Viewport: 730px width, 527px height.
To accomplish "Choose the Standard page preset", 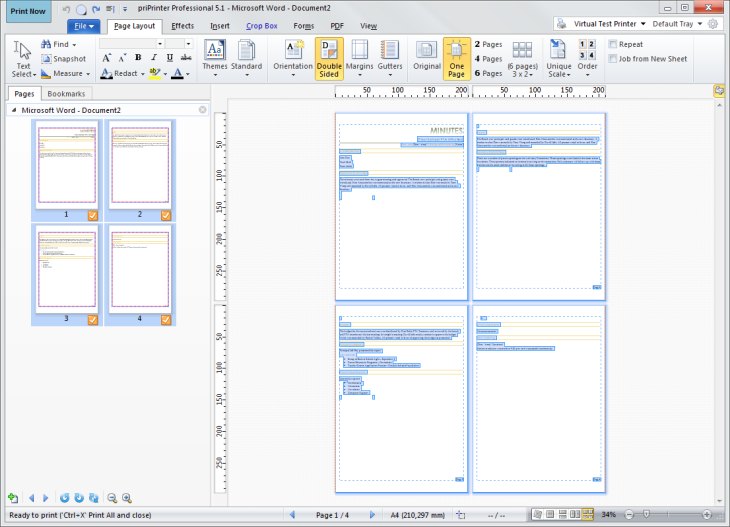I will (246, 58).
